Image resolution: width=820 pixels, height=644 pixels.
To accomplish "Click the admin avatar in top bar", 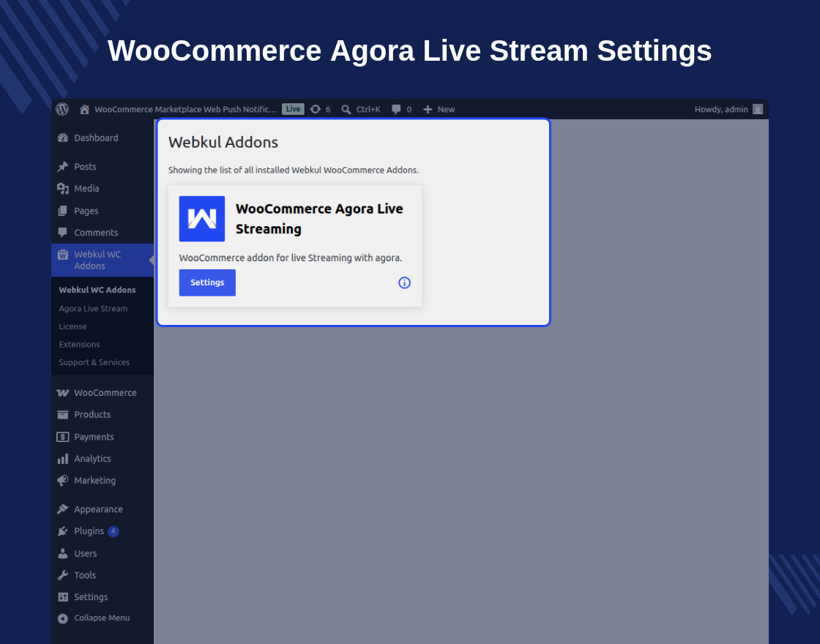I will 758,109.
